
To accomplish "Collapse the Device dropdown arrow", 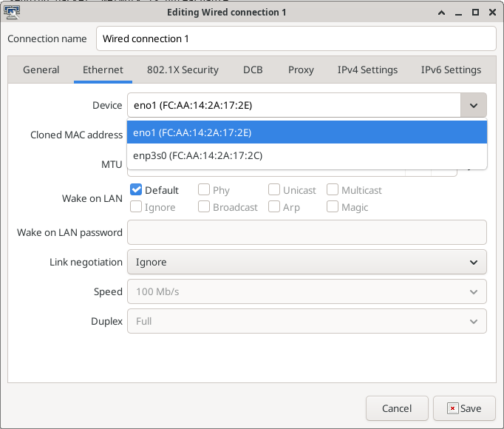I will (473, 106).
